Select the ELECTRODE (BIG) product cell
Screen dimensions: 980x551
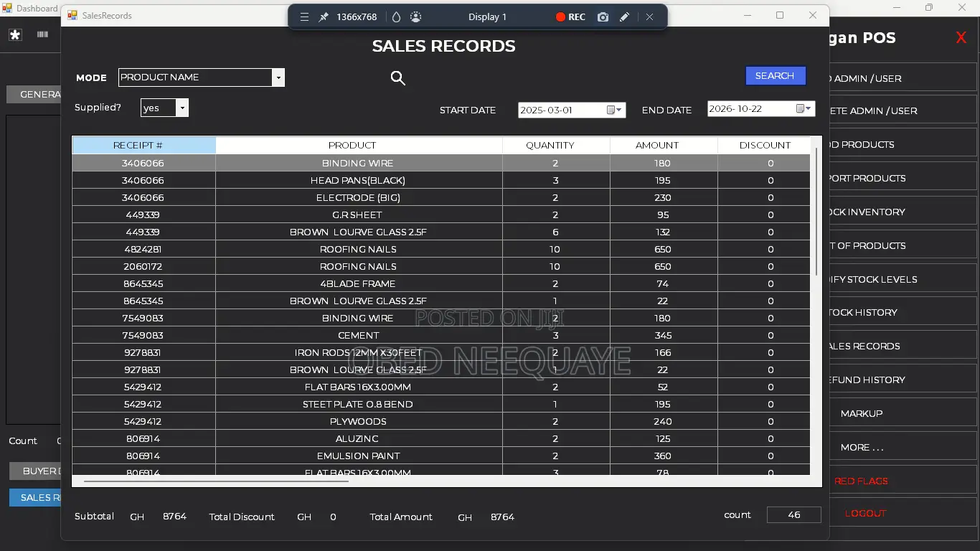click(359, 197)
